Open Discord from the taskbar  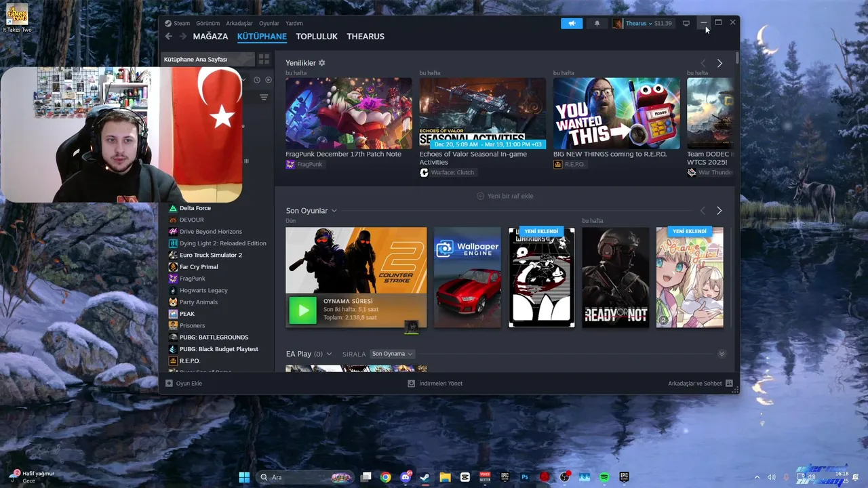pos(406,477)
